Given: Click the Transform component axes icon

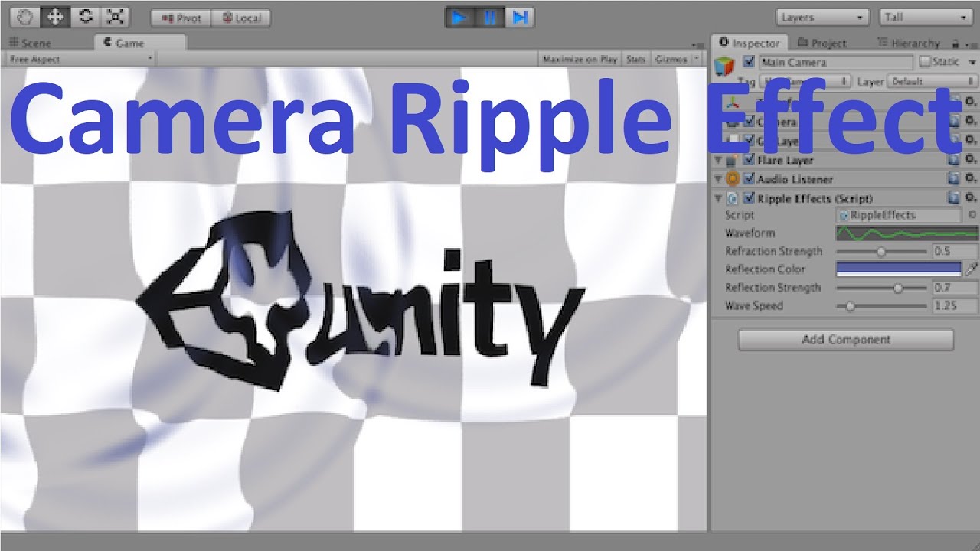Looking at the screenshot, I should [x=733, y=103].
